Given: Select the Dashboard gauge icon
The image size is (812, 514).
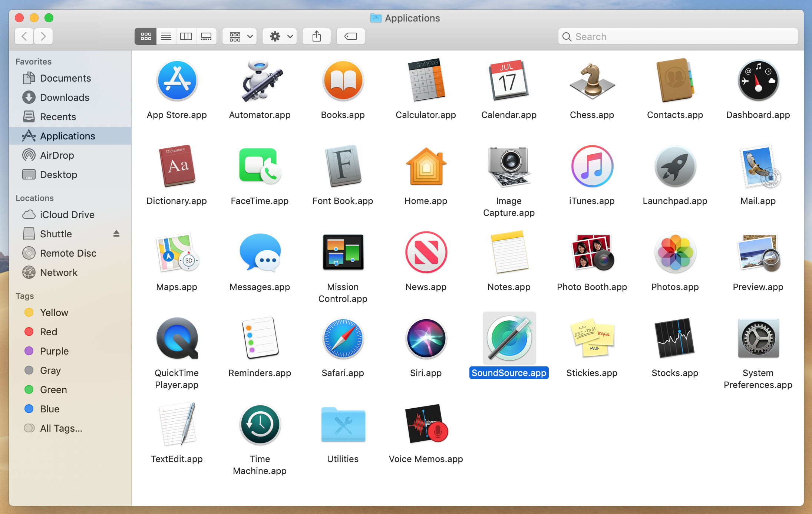Looking at the screenshot, I should [x=758, y=80].
